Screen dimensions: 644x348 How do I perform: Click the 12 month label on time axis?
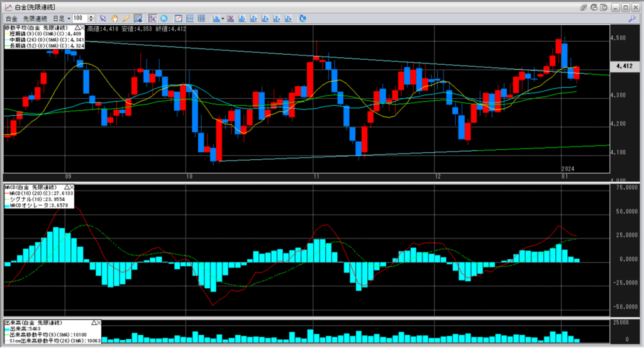[x=438, y=177]
